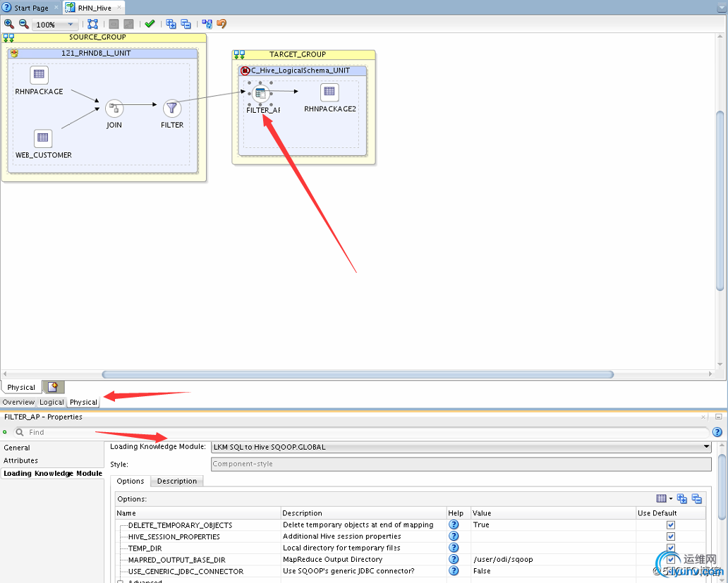The height and width of the screenshot is (583, 728).
Task: Open the Description tab
Action: (x=177, y=481)
